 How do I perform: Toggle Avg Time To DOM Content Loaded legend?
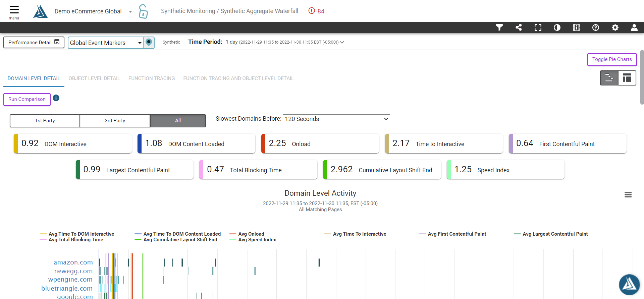point(178,234)
